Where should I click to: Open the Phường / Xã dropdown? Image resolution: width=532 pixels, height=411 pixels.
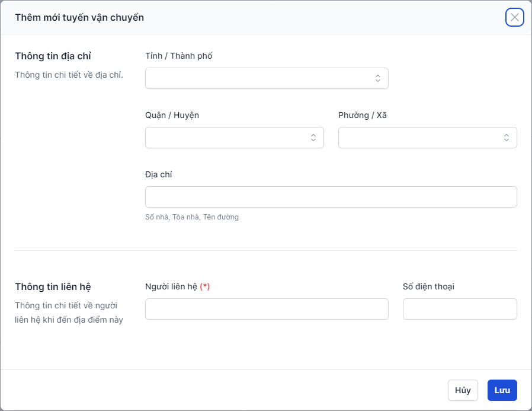point(427,138)
